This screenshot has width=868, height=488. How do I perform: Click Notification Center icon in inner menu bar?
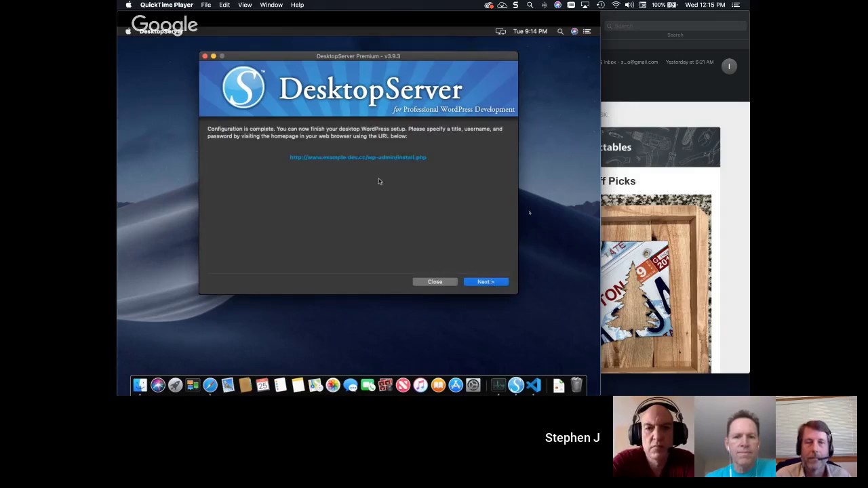click(587, 31)
